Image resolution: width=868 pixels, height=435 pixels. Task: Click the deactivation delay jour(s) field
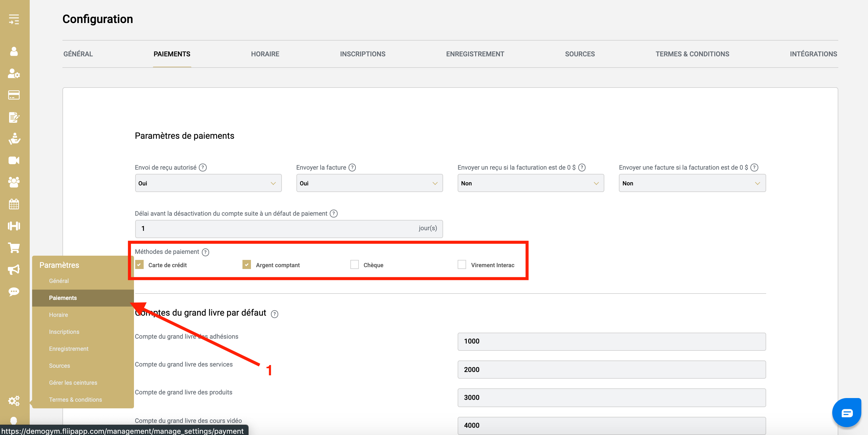(x=276, y=229)
